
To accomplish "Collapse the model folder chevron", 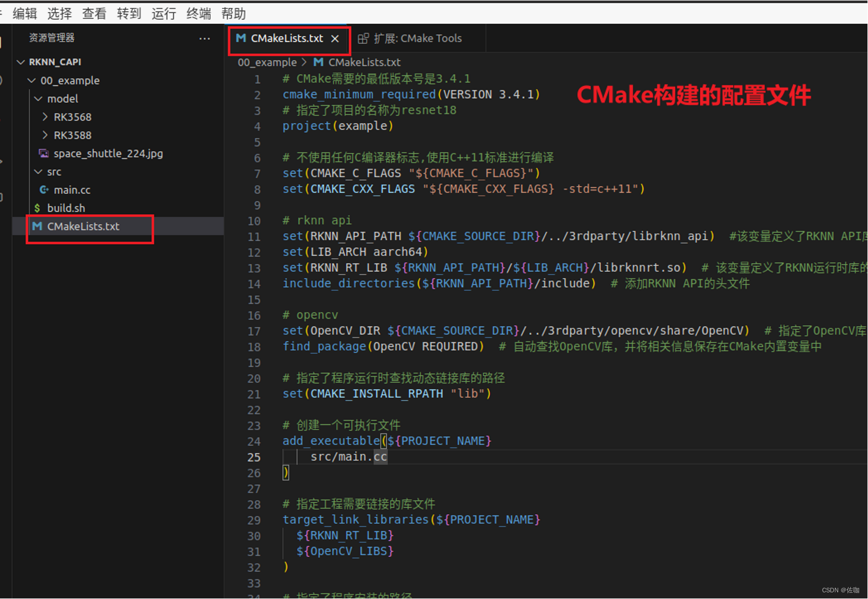I will click(39, 99).
